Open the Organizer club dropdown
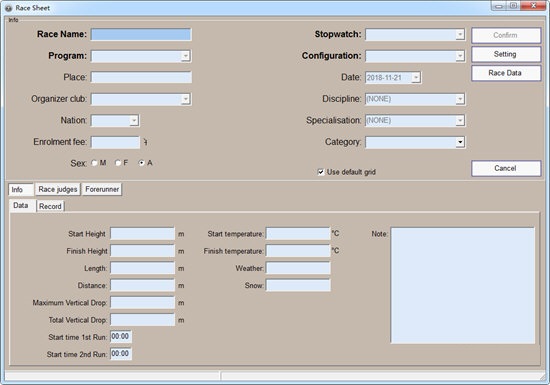Viewport: 550px width, 385px height. 186,99
